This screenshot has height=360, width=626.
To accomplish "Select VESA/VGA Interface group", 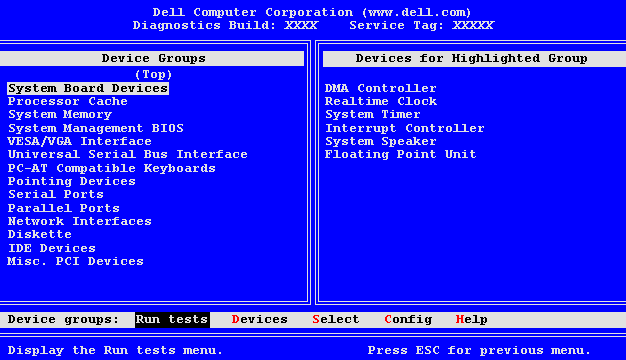I will 79,141.
